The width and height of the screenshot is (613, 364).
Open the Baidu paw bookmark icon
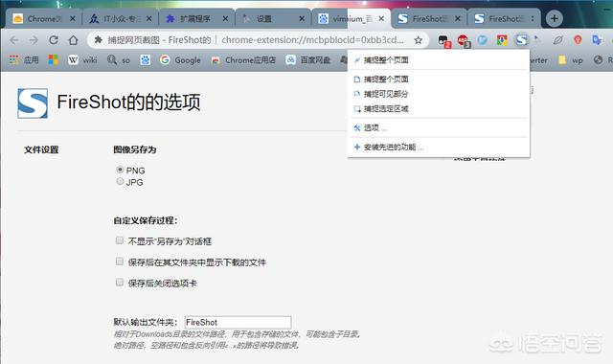(146, 59)
